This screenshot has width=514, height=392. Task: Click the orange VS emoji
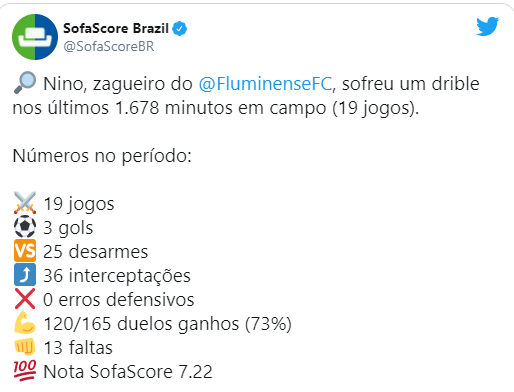[25, 251]
